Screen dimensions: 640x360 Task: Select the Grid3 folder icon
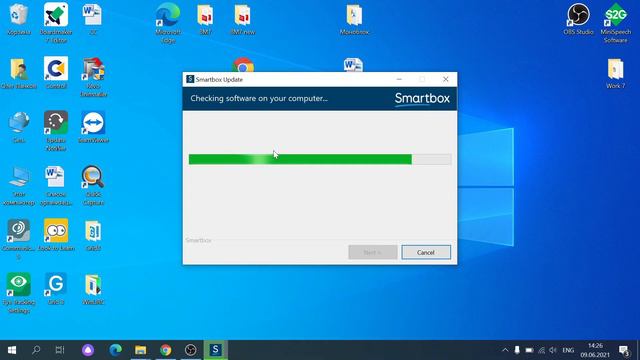tap(93, 236)
